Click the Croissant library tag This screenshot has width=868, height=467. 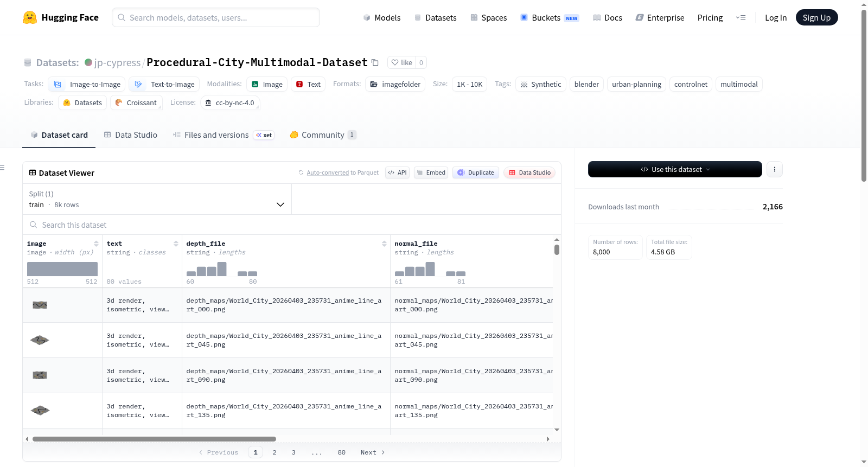[136, 103]
